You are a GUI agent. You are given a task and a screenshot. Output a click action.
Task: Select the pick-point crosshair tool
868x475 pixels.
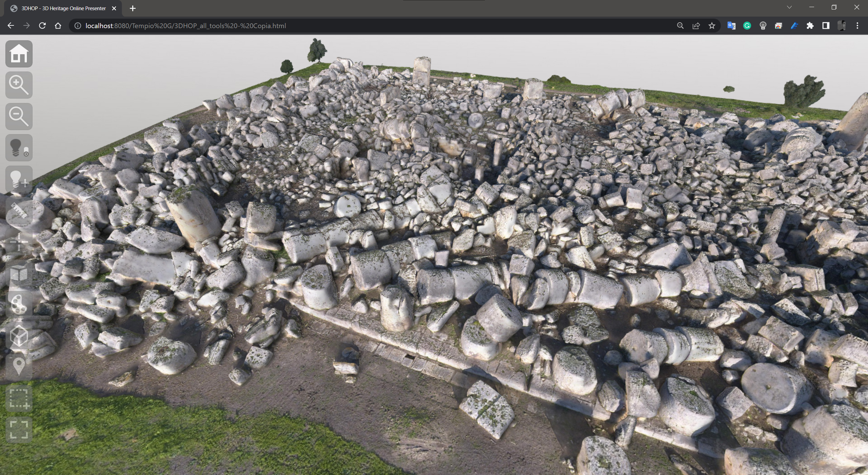(x=19, y=242)
